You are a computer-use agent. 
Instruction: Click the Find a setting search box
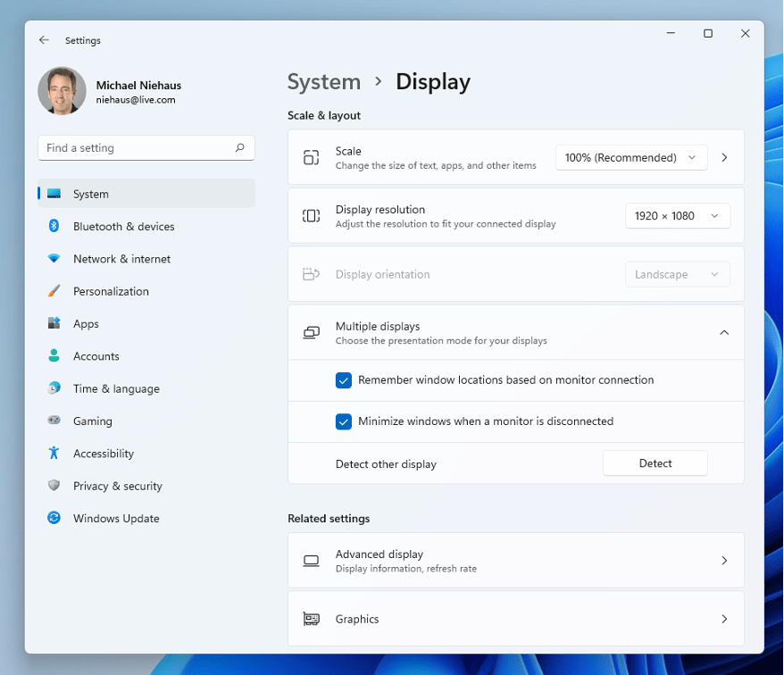(134, 148)
